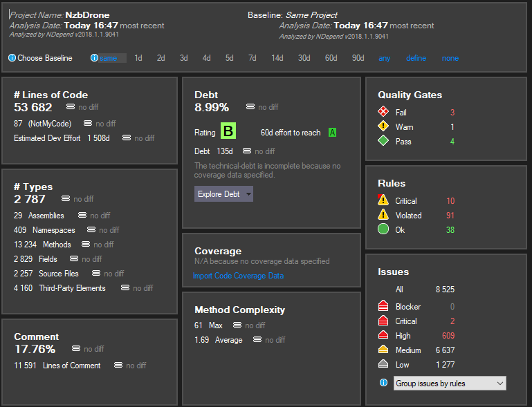Click the Low issues count 1 277
Viewport: 532px width, 407px height.
click(445, 365)
